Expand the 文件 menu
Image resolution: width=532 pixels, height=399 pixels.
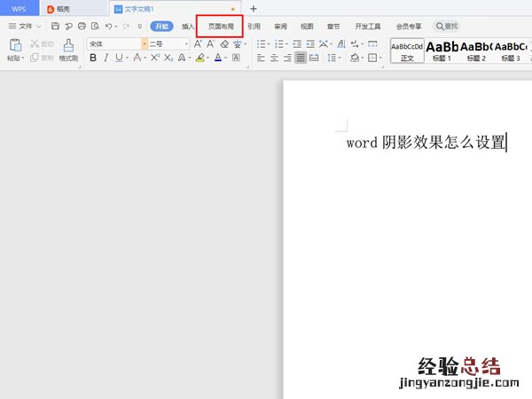coord(25,27)
